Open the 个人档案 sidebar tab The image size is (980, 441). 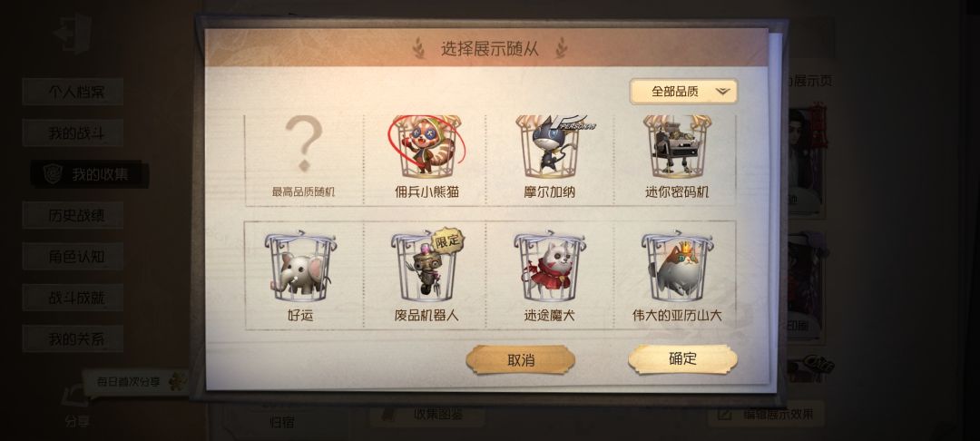tap(73, 92)
